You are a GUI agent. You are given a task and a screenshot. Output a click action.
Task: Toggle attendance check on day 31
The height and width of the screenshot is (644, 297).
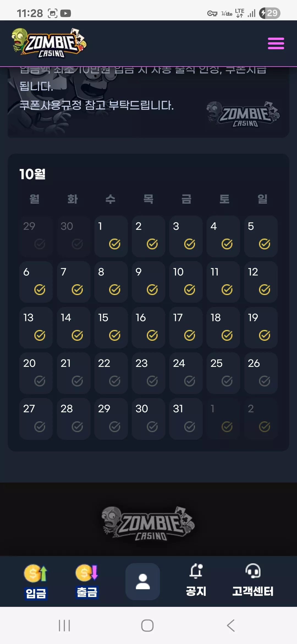click(190, 427)
